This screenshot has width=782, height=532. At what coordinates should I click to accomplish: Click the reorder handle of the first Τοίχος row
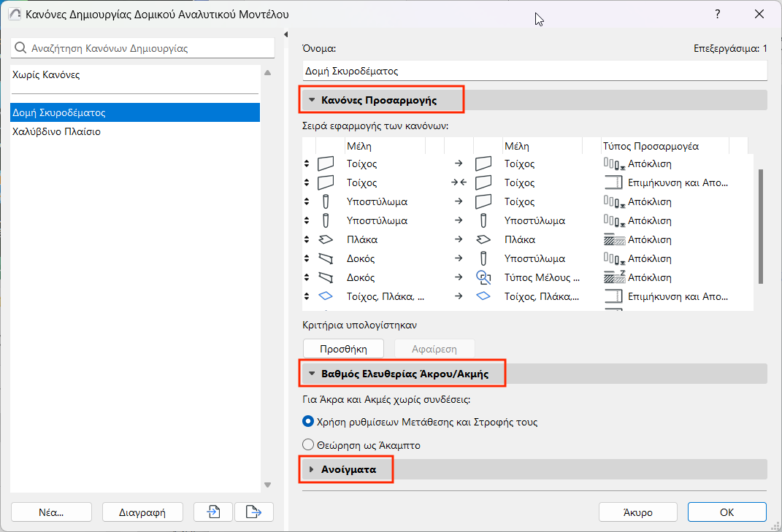pyautogui.click(x=307, y=163)
